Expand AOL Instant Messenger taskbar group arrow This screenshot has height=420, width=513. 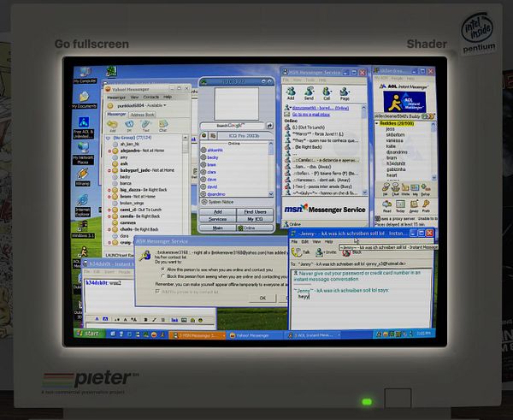tap(339, 334)
